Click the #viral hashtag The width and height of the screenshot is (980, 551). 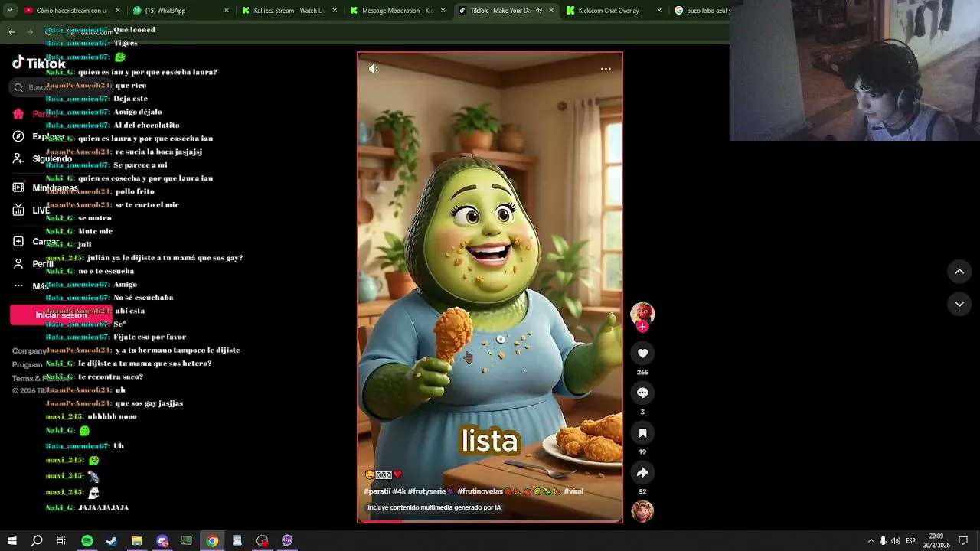click(573, 491)
